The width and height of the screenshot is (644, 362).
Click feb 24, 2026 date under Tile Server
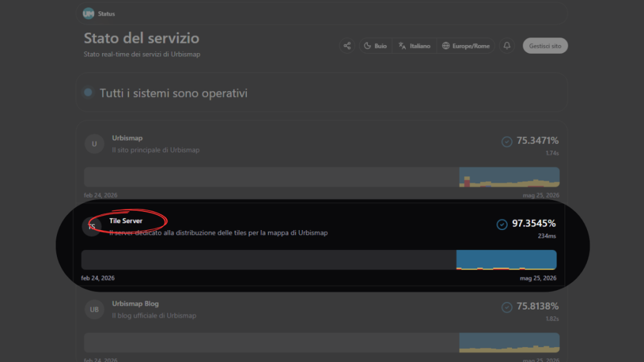(98, 278)
